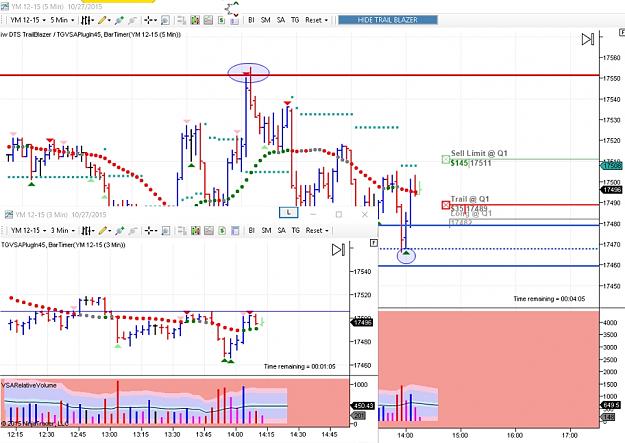Open the 5 Min interval dropdown
The width and height of the screenshot is (625, 443).
pos(63,20)
